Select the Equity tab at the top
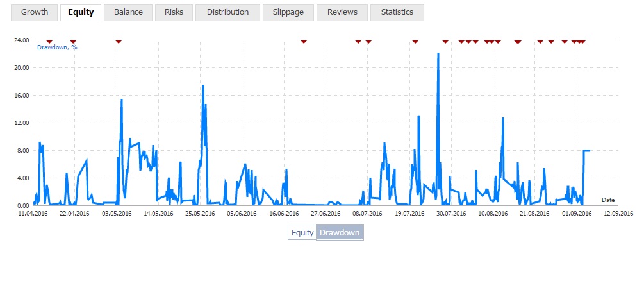The image size is (644, 308). pyautogui.click(x=81, y=12)
